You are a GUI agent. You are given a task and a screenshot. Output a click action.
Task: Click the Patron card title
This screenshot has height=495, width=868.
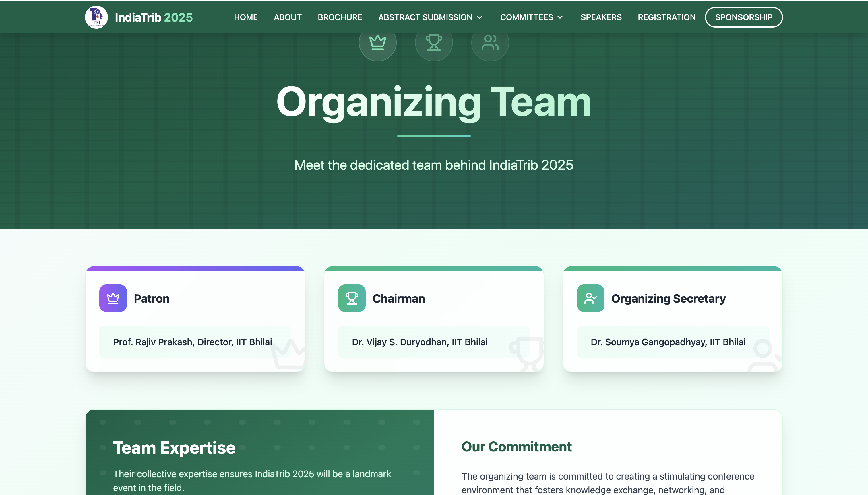(x=152, y=299)
